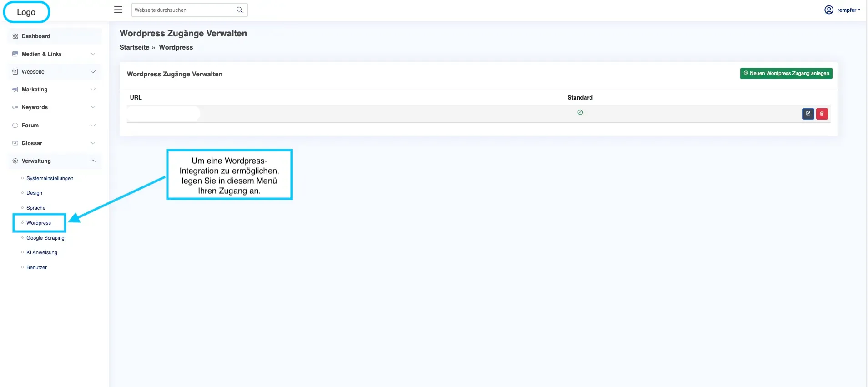Click the Forum speech bubble icon
Screen dimensions: 868x387
pyautogui.click(x=15, y=126)
